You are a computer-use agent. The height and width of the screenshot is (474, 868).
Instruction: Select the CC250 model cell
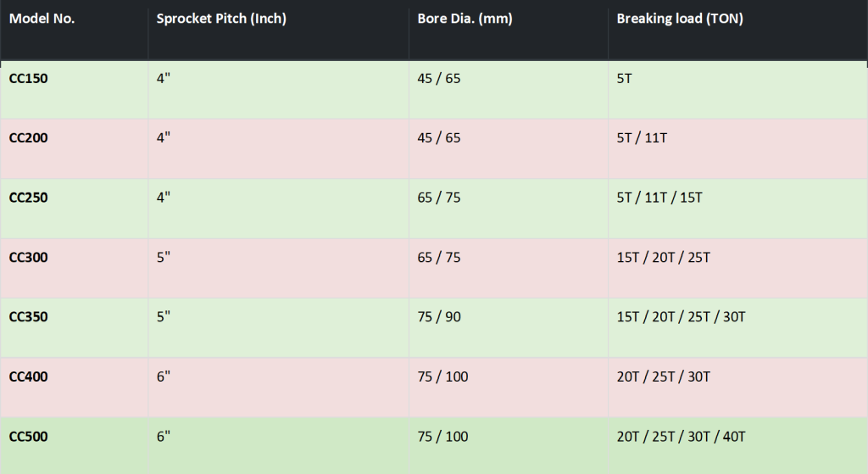tap(29, 198)
